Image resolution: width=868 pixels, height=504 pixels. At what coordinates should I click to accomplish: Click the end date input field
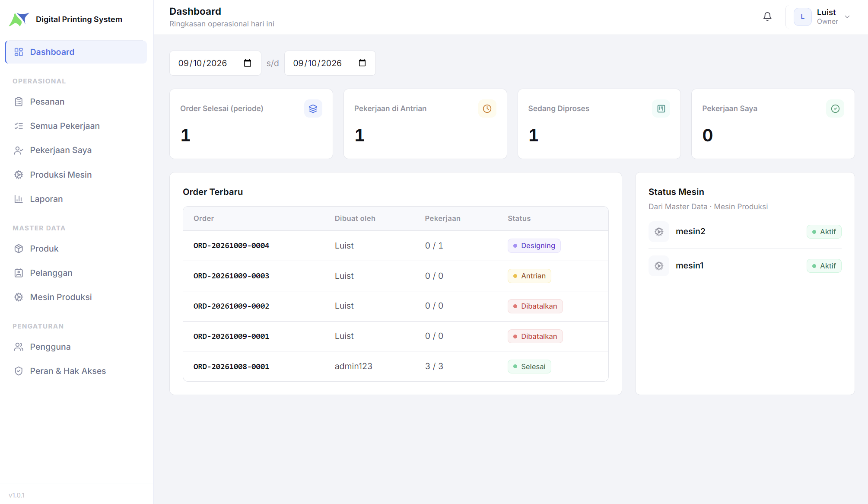click(x=330, y=63)
